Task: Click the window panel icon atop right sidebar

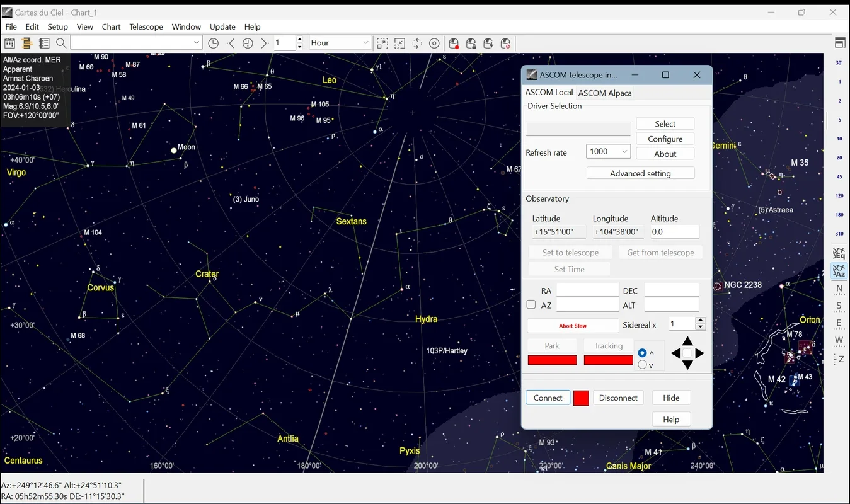Action: coord(839,43)
